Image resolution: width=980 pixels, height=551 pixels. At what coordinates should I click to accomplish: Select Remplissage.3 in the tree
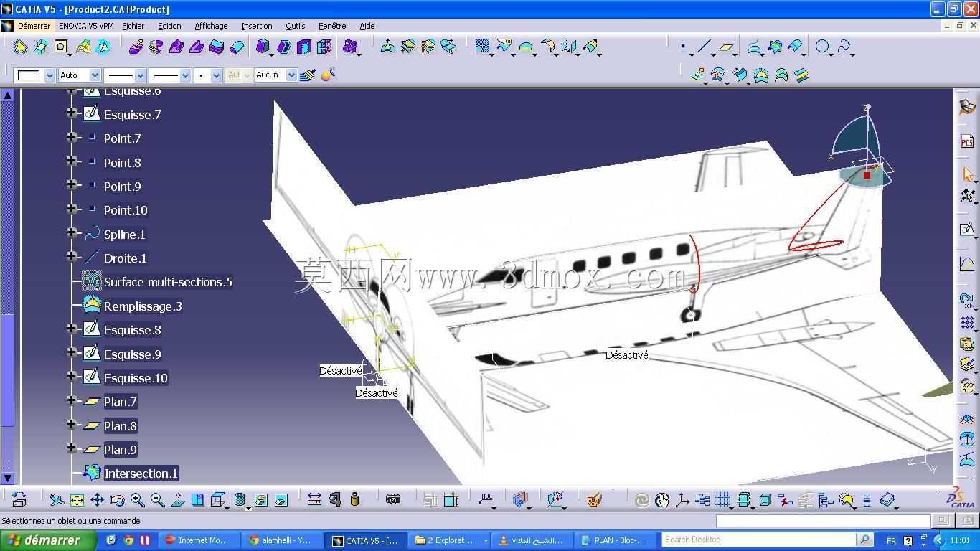click(x=142, y=306)
